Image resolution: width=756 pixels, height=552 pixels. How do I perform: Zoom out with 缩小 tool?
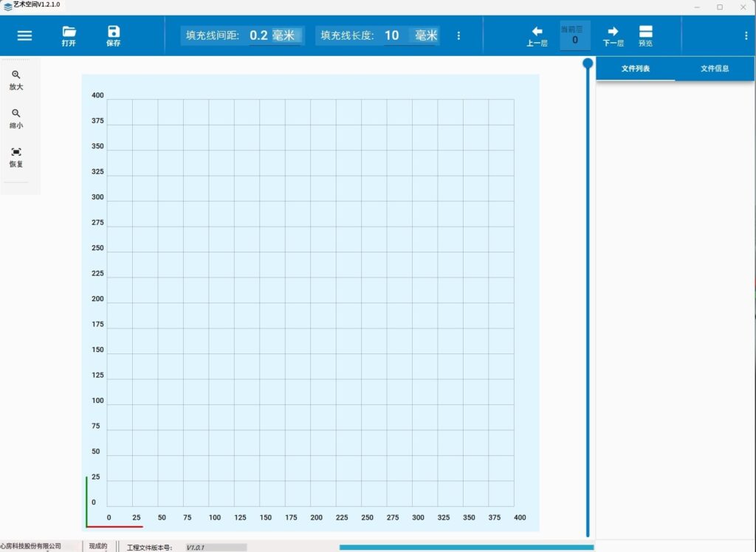point(16,119)
